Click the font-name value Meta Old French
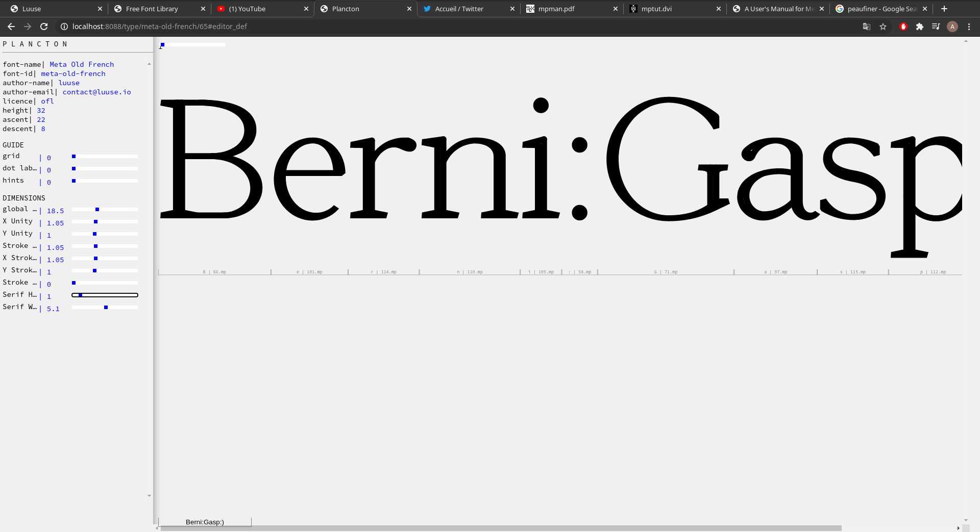980x532 pixels. (82, 64)
